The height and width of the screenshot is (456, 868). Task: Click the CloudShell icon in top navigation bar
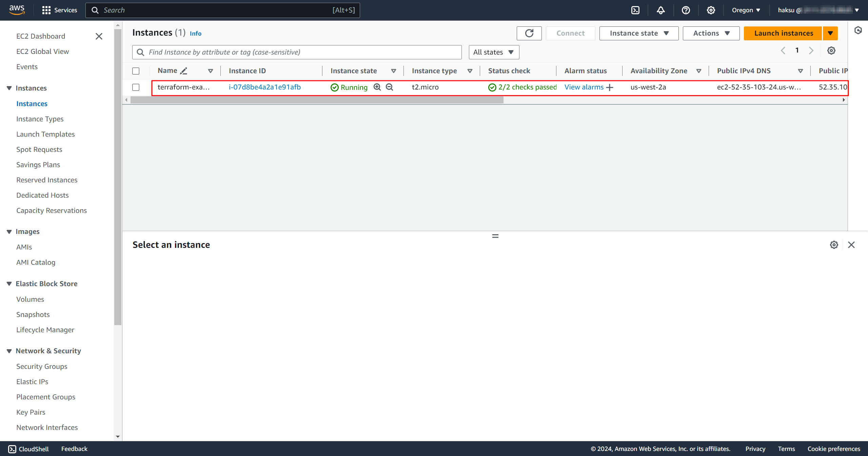pos(635,10)
